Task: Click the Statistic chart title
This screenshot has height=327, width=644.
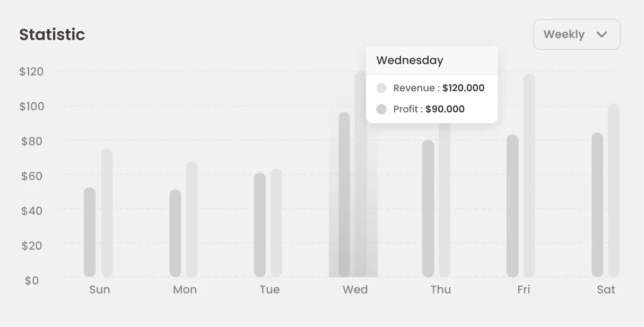Action: tap(52, 34)
